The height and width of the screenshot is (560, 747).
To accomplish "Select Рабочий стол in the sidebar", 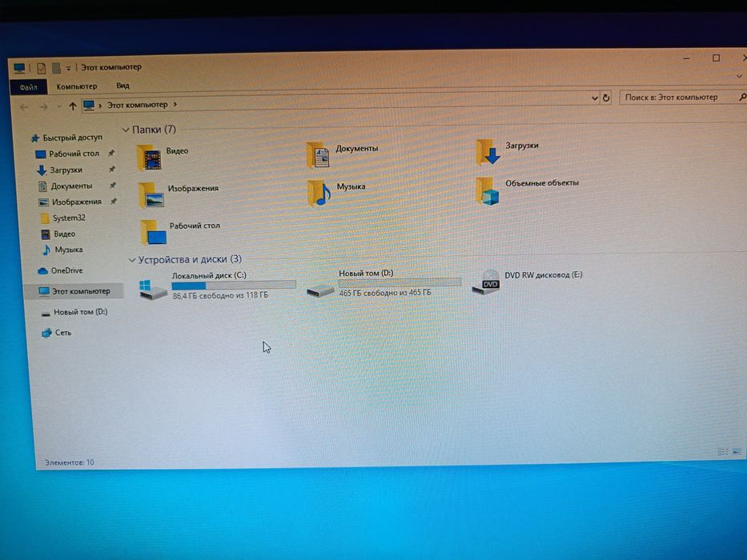I will [74, 154].
